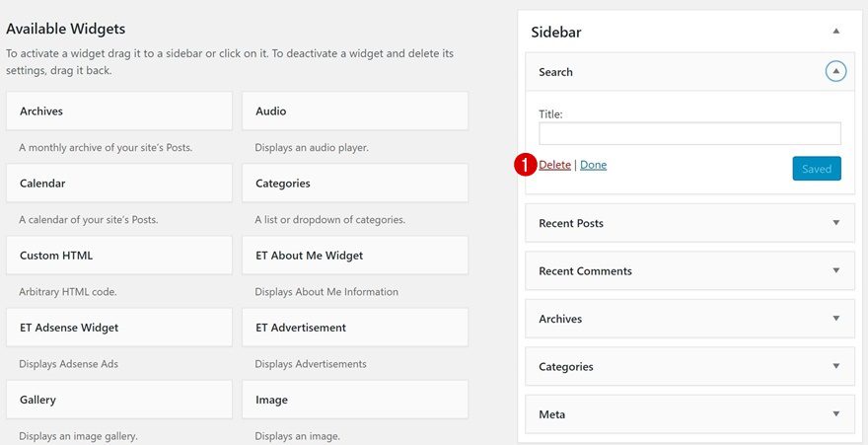Pick the ET About Me Widget
Image resolution: width=868 pixels, height=445 pixels.
[354, 256]
